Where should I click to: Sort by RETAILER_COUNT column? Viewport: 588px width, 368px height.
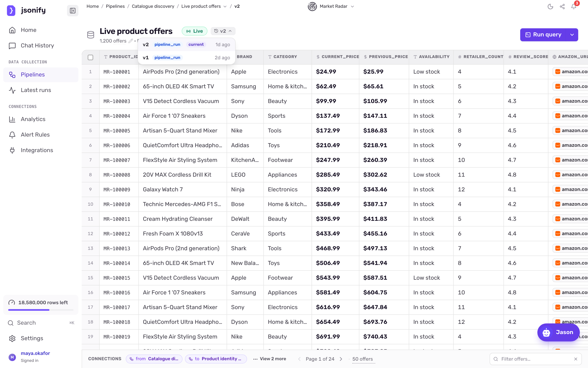pyautogui.click(x=479, y=57)
